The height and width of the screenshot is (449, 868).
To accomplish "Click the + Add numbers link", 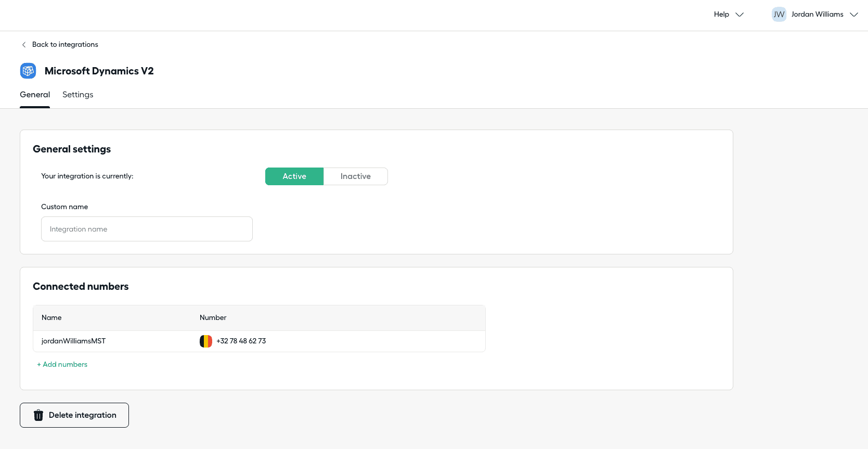I will [62, 364].
